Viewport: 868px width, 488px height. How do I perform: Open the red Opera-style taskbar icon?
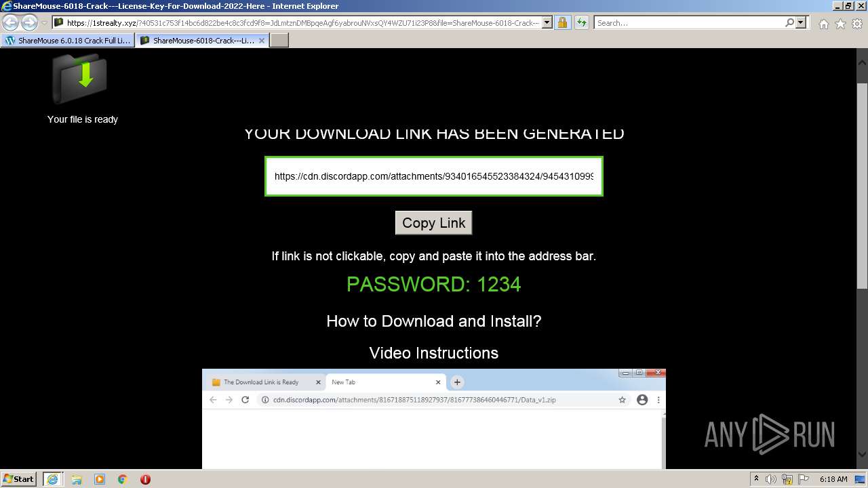145,479
